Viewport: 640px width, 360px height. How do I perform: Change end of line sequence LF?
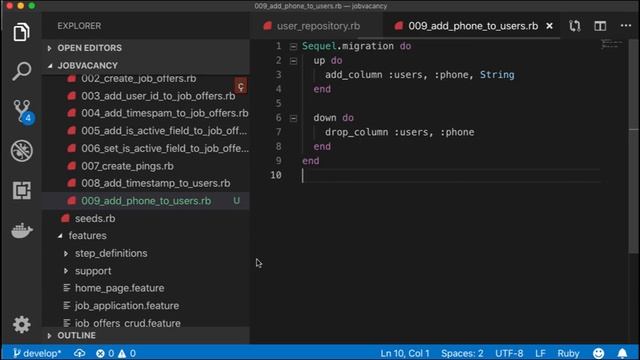click(x=540, y=353)
